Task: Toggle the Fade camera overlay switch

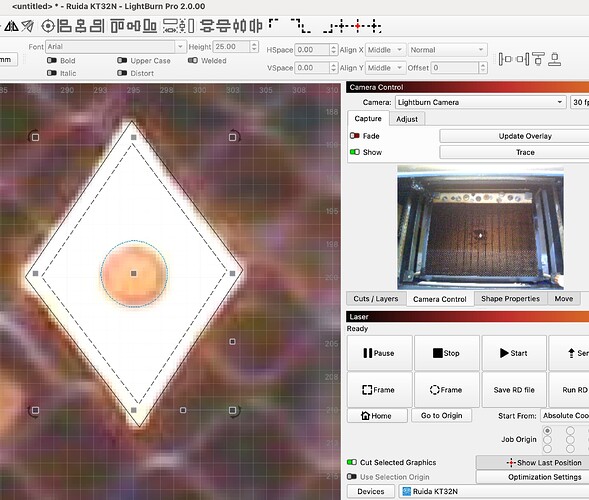Action: tap(355, 136)
